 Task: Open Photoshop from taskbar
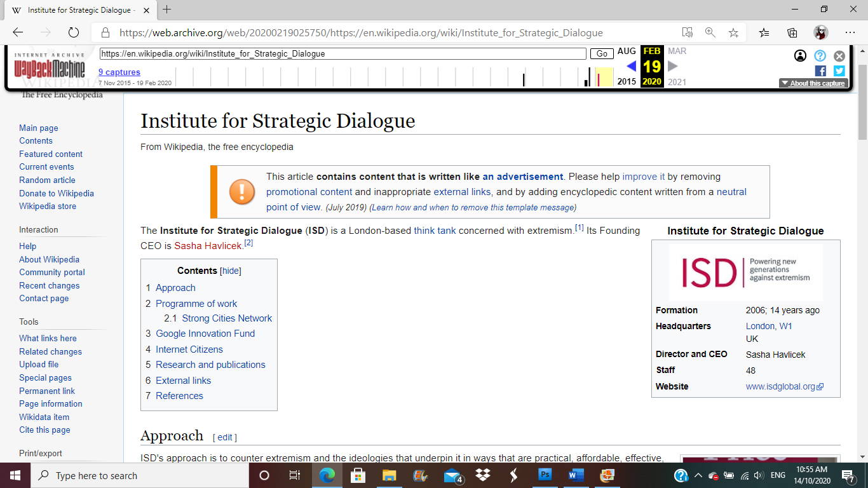coord(545,475)
